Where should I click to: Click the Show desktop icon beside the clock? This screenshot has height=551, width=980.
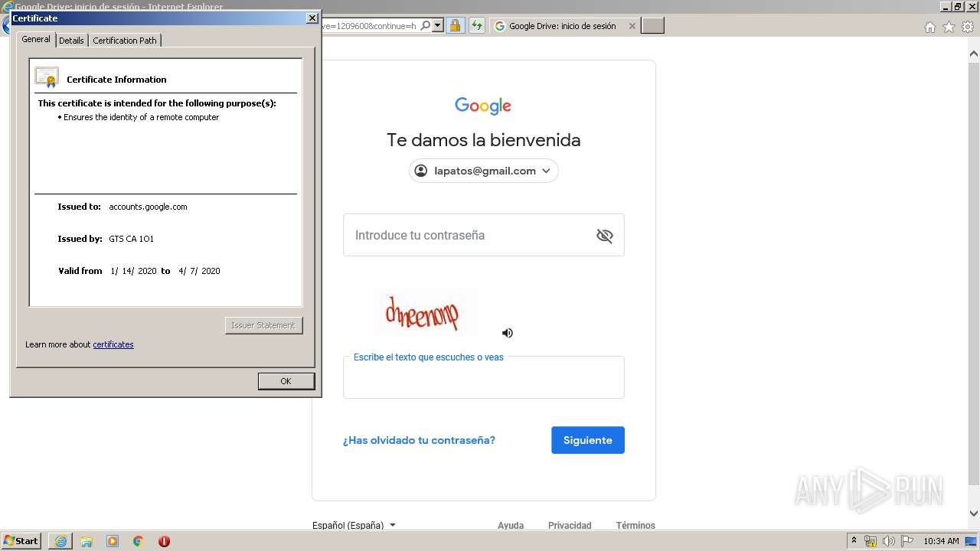pos(972,541)
